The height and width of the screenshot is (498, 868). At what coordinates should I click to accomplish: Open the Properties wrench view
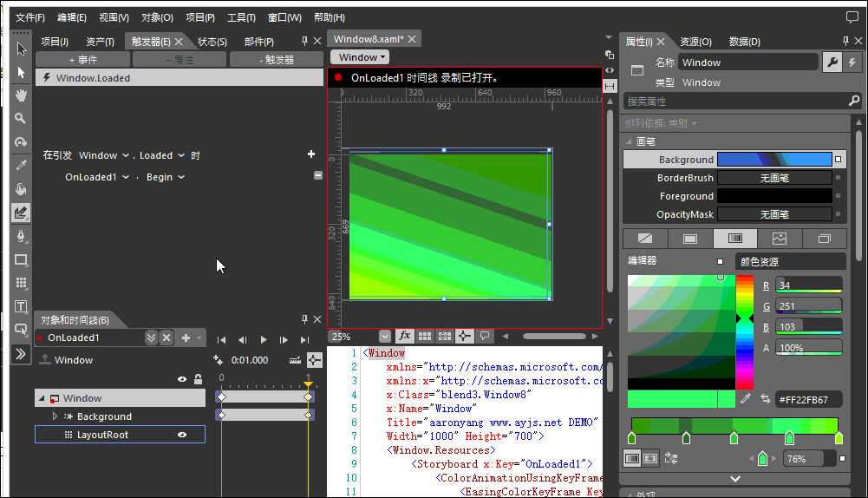pyautogui.click(x=832, y=62)
